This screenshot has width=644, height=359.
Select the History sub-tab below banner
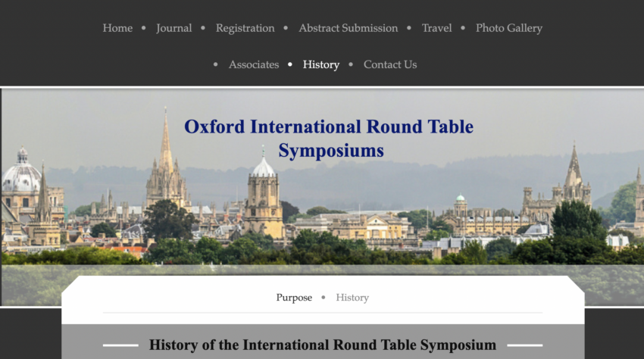(x=352, y=298)
